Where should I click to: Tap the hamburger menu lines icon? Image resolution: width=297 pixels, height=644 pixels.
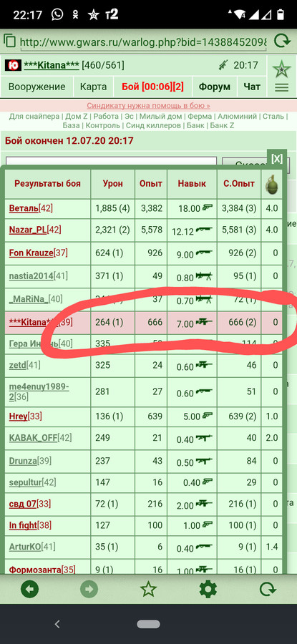(x=282, y=87)
